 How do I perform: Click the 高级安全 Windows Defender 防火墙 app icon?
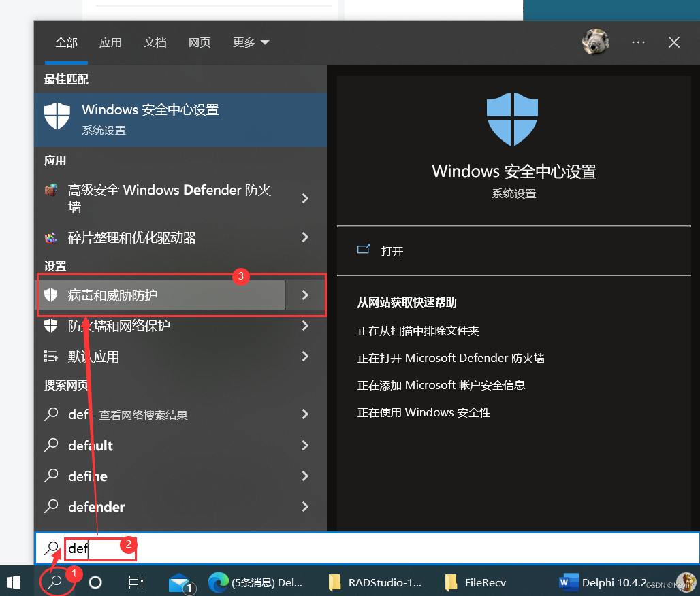pyautogui.click(x=51, y=190)
